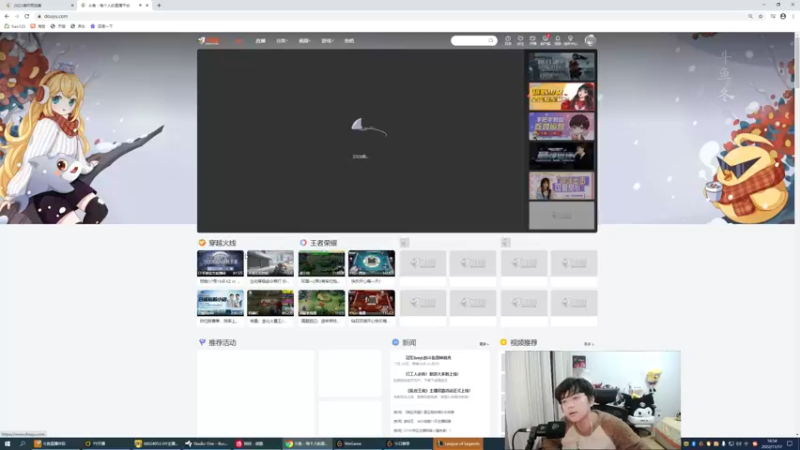Click the 视频推荐 section more link
800x450 pixels.
pos(589,344)
